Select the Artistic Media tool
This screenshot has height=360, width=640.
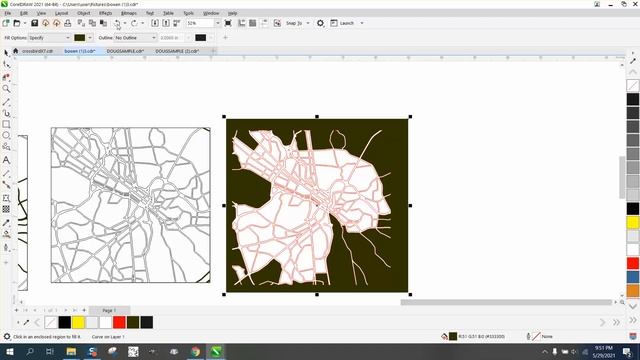[x=6, y=113]
